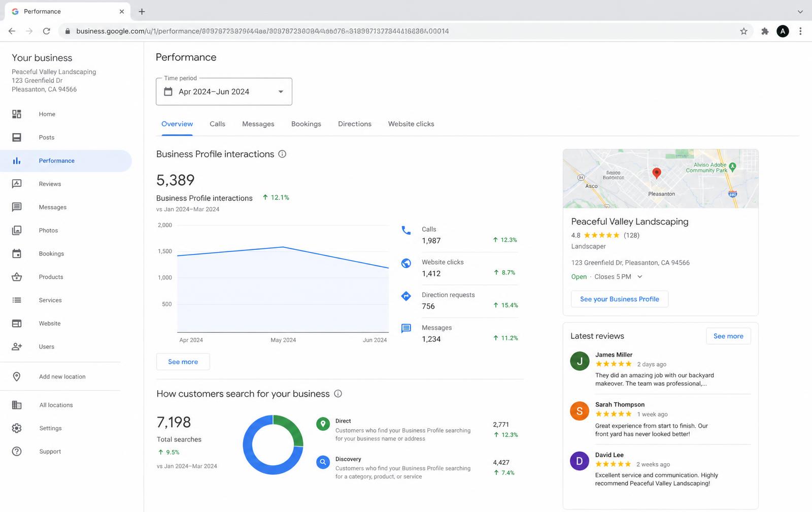Open the Posts sidebar icon

pos(17,138)
